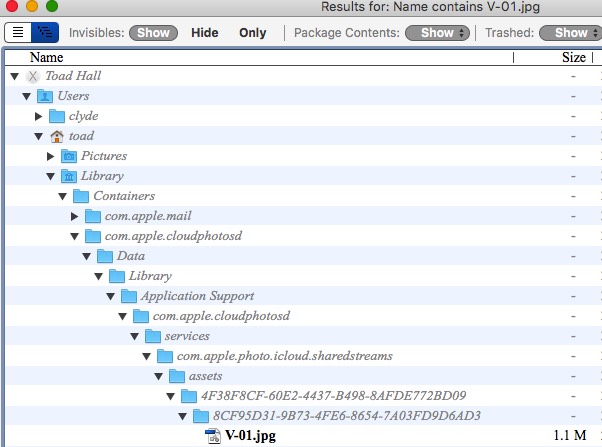Click the green zoom window button
The width and height of the screenshot is (602, 447).
point(52,6)
